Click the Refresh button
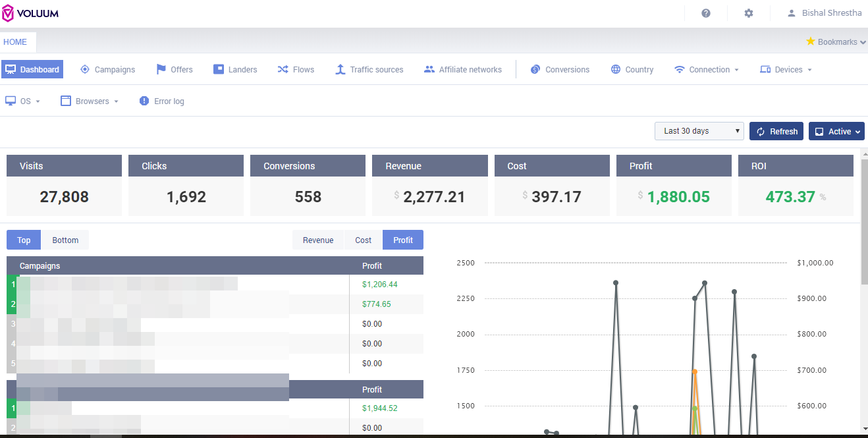The height and width of the screenshot is (438, 868). 776,132
